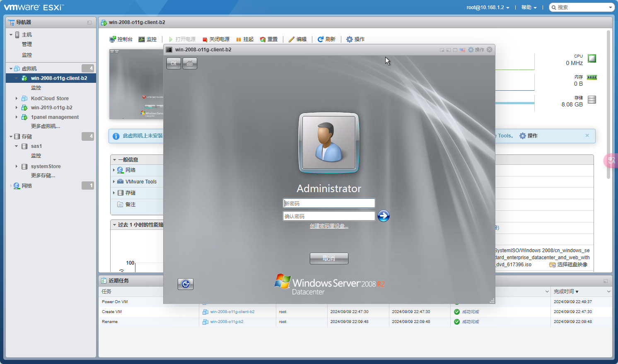Click the flag keyboard-layout icon in console title bar
Image resolution: width=618 pixels, height=364 pixels.
[x=462, y=50]
